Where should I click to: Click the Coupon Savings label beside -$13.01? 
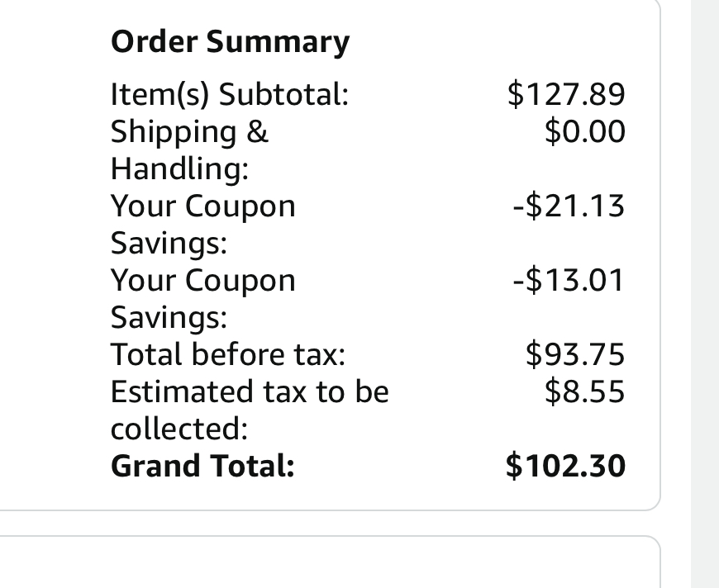coord(202,298)
